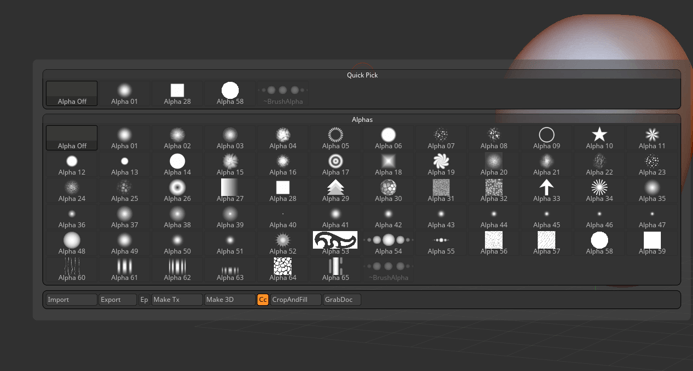Select the Alpha 56 paper texture
This screenshot has width=693, height=371.
(494, 244)
